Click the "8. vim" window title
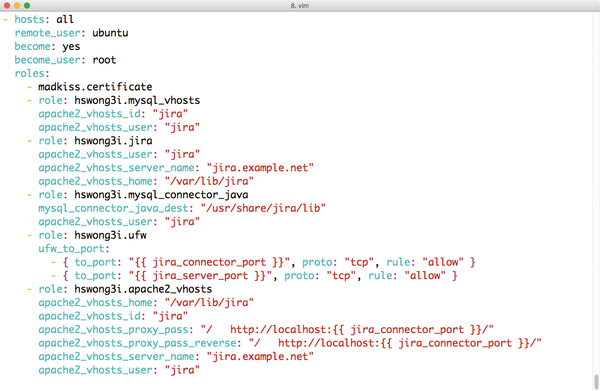The image size is (600, 391). pyautogui.click(x=300, y=6)
